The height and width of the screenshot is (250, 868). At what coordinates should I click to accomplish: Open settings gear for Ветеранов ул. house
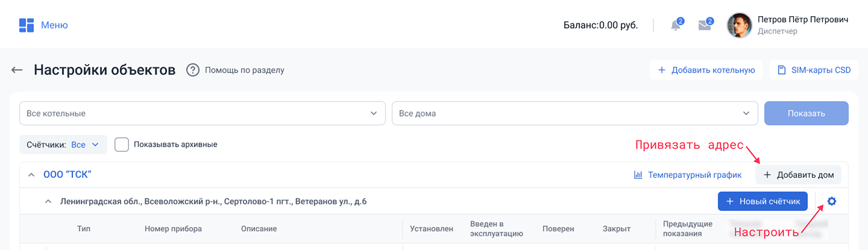[832, 201]
